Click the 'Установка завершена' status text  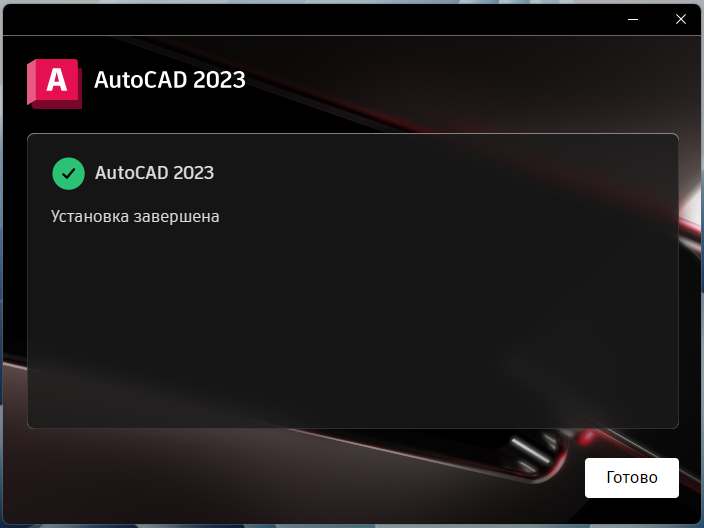pos(135,216)
